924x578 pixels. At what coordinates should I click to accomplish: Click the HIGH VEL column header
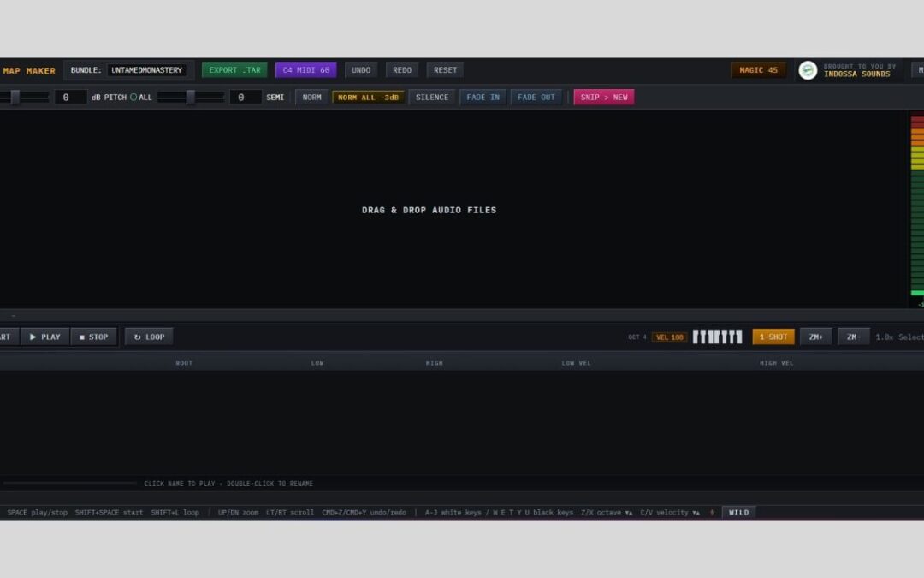[776, 363]
